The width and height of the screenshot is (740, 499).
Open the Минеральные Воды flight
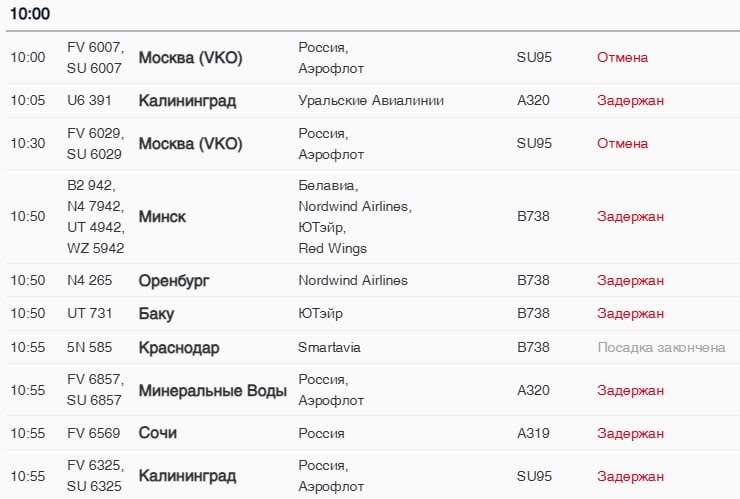pyautogui.click(x=212, y=391)
